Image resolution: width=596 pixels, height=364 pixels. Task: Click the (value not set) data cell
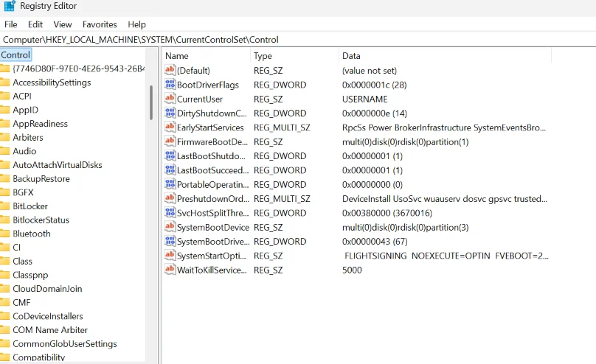pos(370,71)
